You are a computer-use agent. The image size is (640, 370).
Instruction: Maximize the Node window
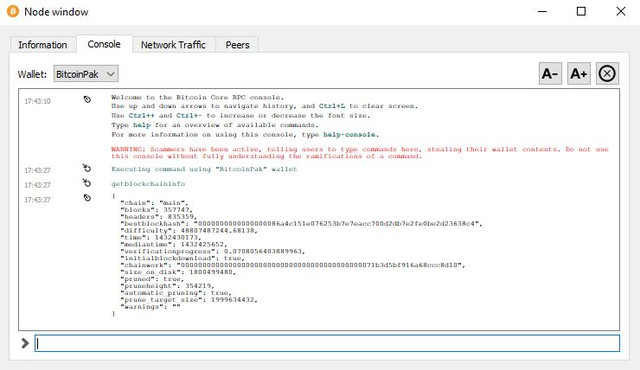581,11
